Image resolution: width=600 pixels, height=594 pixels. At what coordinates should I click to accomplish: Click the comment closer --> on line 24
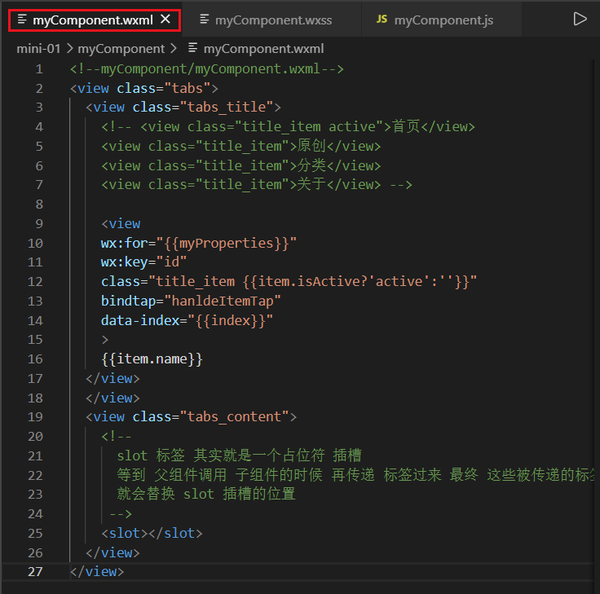(121, 514)
